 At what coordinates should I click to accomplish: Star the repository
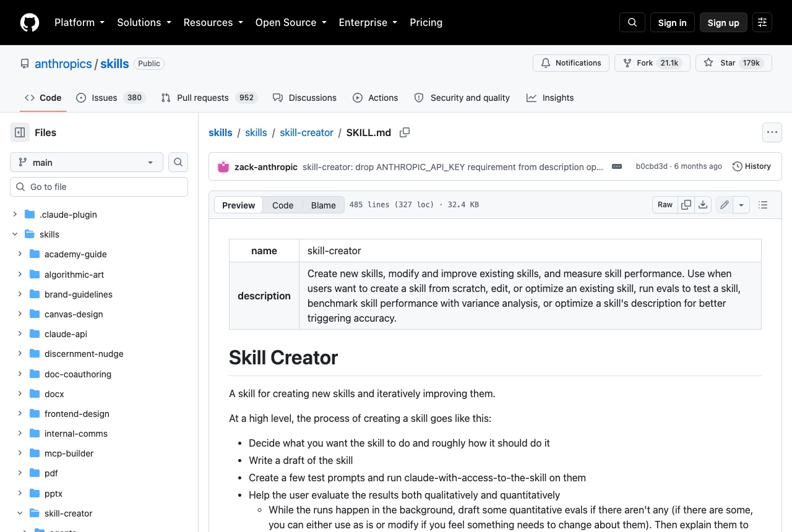tap(734, 63)
